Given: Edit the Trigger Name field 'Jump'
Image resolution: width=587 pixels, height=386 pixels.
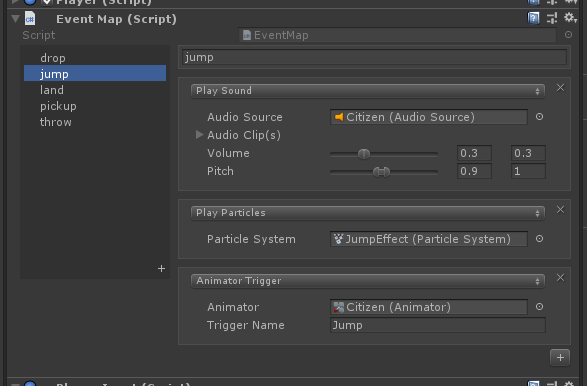Looking at the screenshot, I should [x=438, y=325].
